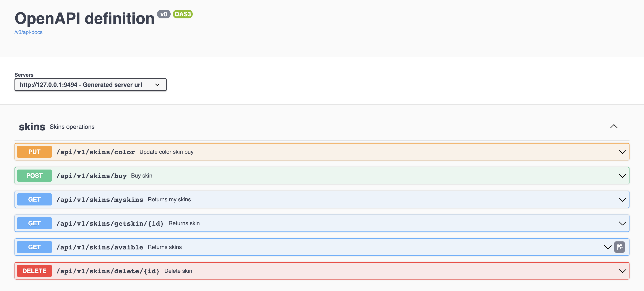Click the /api/v1/skins/buy path text

(91, 176)
